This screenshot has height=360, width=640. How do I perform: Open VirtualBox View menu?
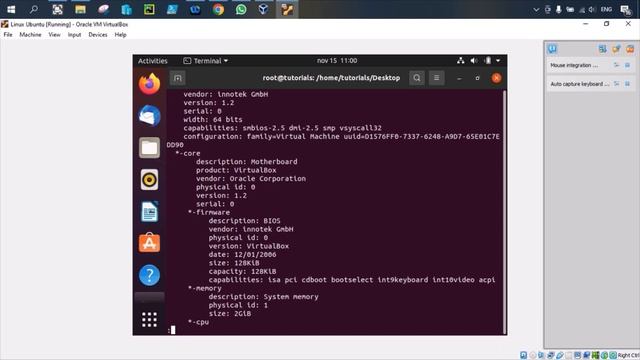[x=54, y=35]
